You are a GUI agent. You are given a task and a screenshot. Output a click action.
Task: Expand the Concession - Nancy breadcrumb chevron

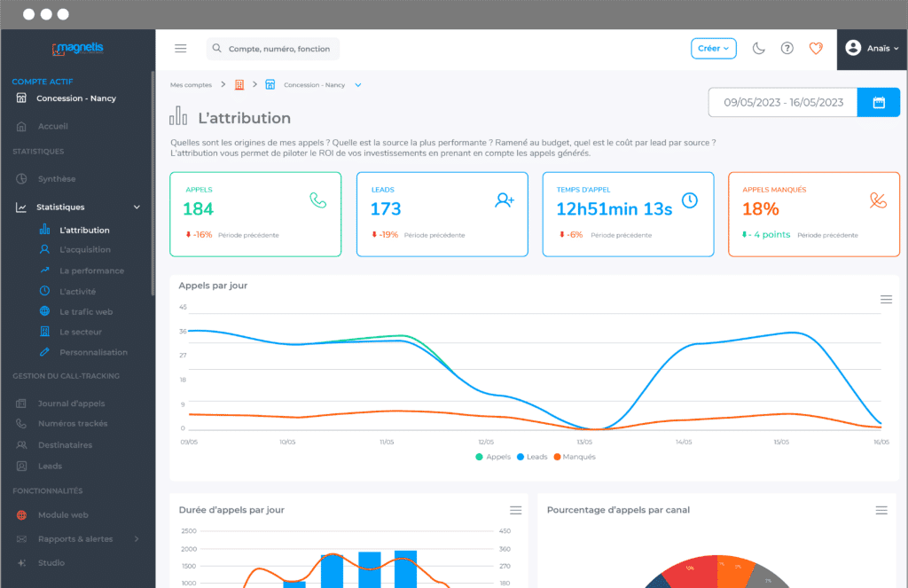pos(358,85)
